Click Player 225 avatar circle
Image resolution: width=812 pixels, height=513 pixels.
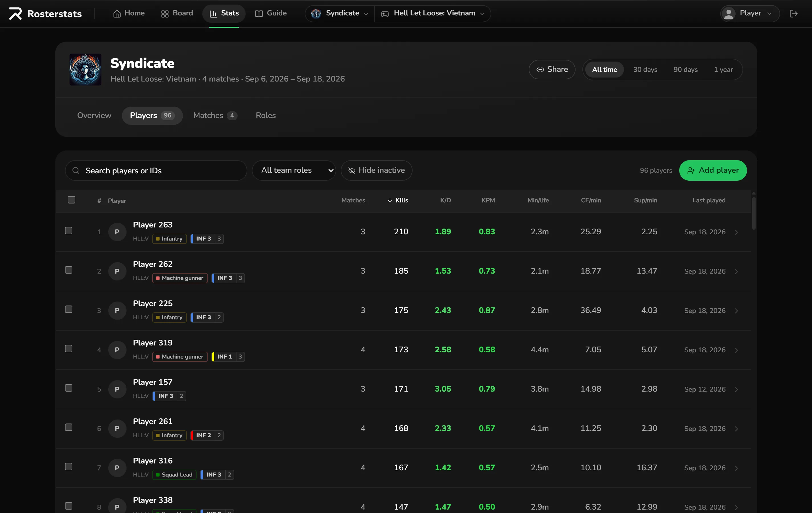pos(117,310)
